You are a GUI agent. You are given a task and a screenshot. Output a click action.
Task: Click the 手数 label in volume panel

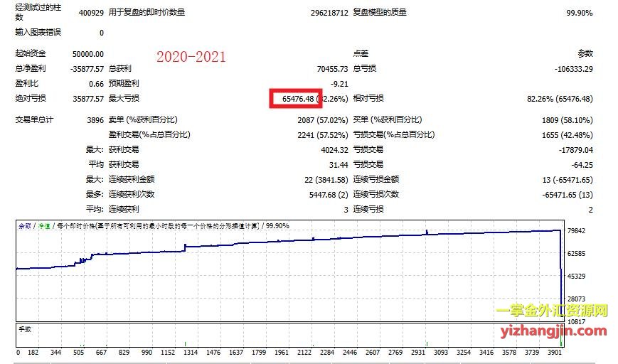pos(23,329)
